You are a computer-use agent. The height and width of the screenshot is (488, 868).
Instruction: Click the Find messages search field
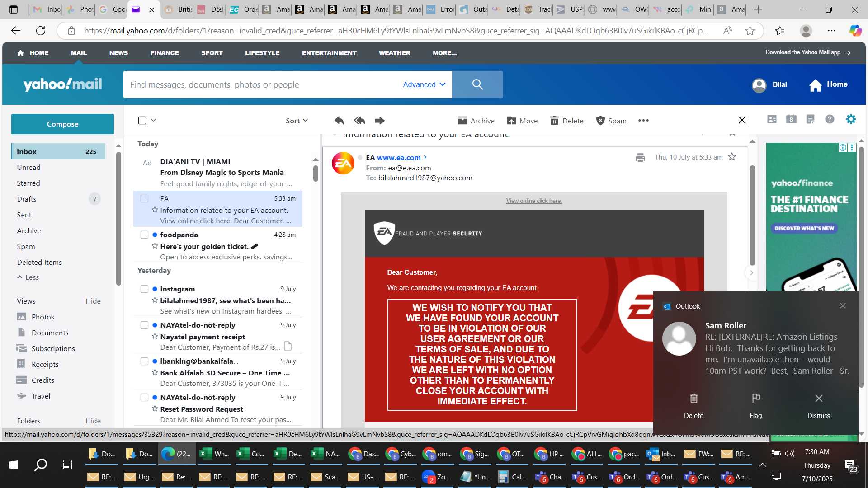click(x=262, y=84)
